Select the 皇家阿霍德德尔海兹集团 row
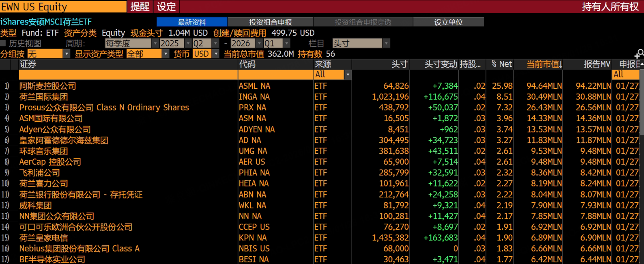The image size is (644, 264). tap(320, 140)
